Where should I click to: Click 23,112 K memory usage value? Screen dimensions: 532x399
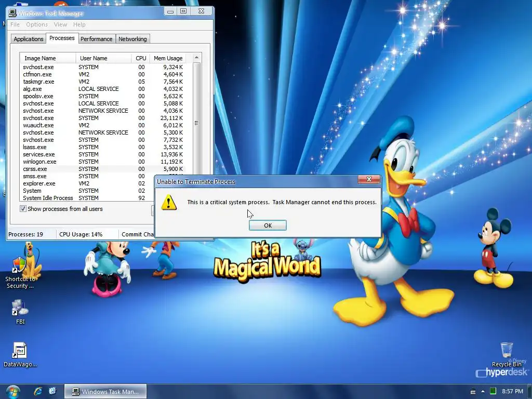point(171,118)
